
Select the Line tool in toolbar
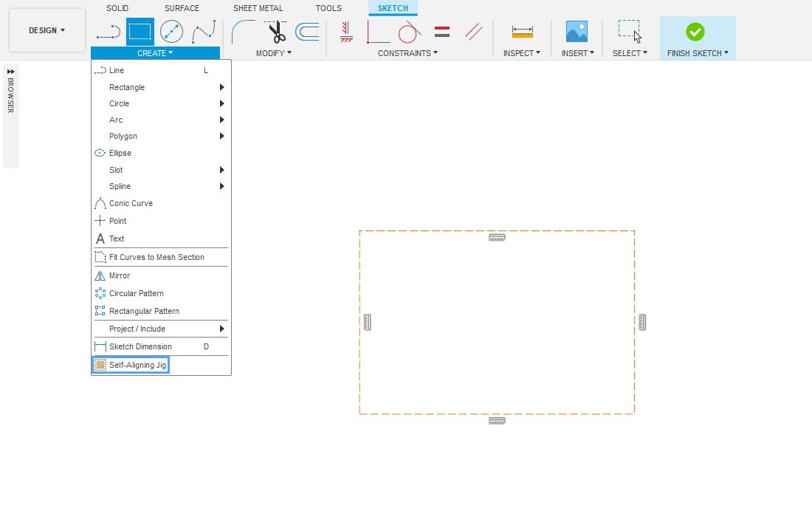[x=108, y=32]
